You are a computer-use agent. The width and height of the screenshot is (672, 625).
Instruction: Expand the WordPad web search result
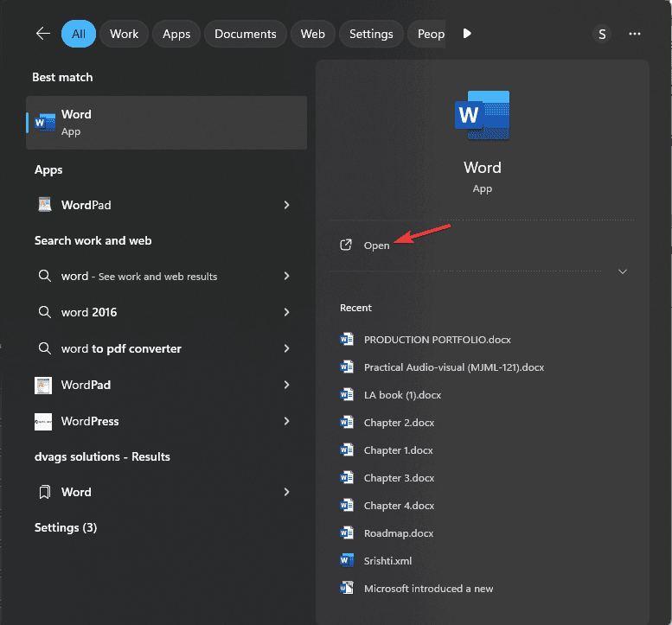tap(286, 385)
